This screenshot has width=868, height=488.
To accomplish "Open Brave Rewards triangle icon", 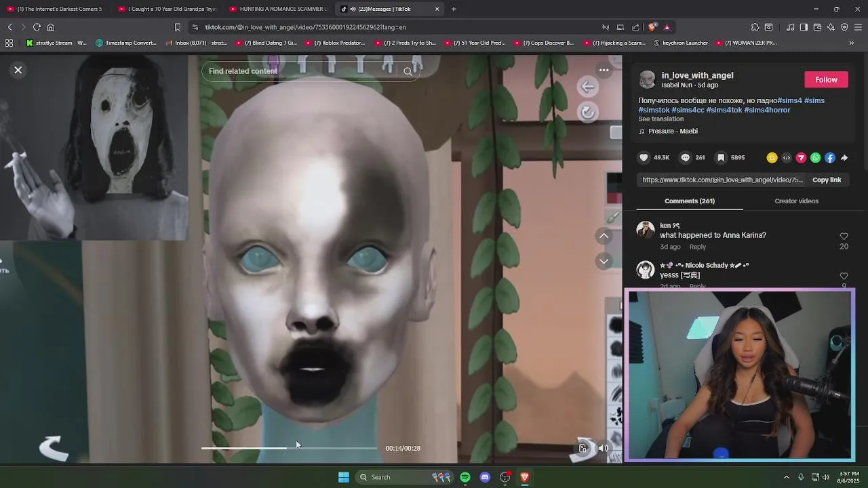I will click(x=667, y=27).
